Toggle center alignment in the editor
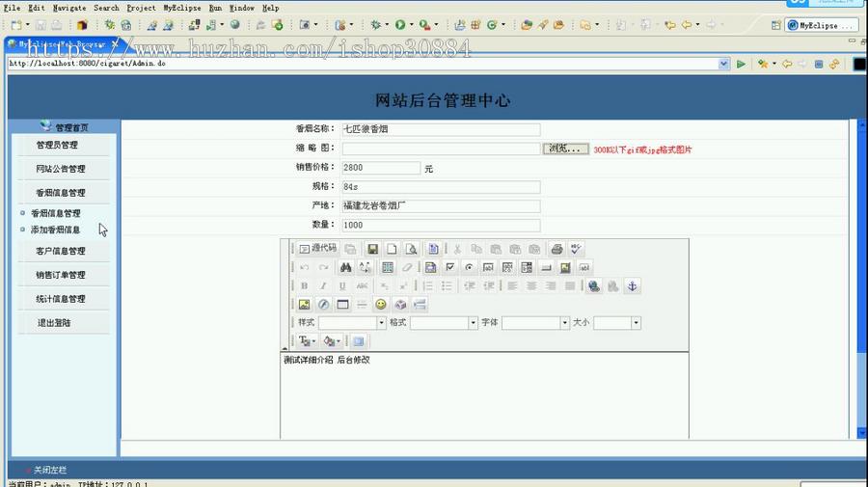Screen dimensions: 868x487 coord(531,286)
